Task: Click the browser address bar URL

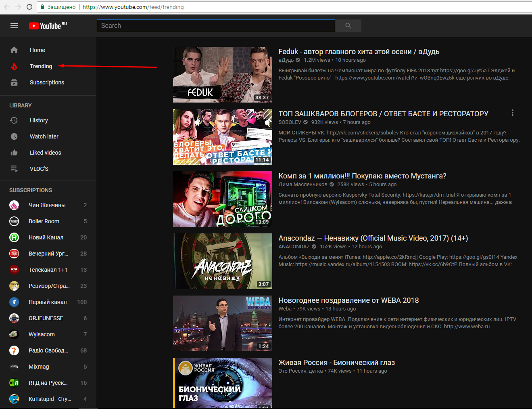Action: (x=133, y=7)
